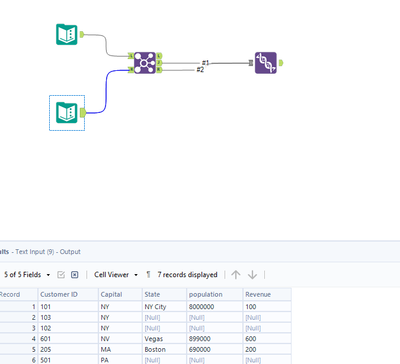Select the Revenue cell 100
Viewport: 400px width, 364px height.
click(x=267, y=307)
